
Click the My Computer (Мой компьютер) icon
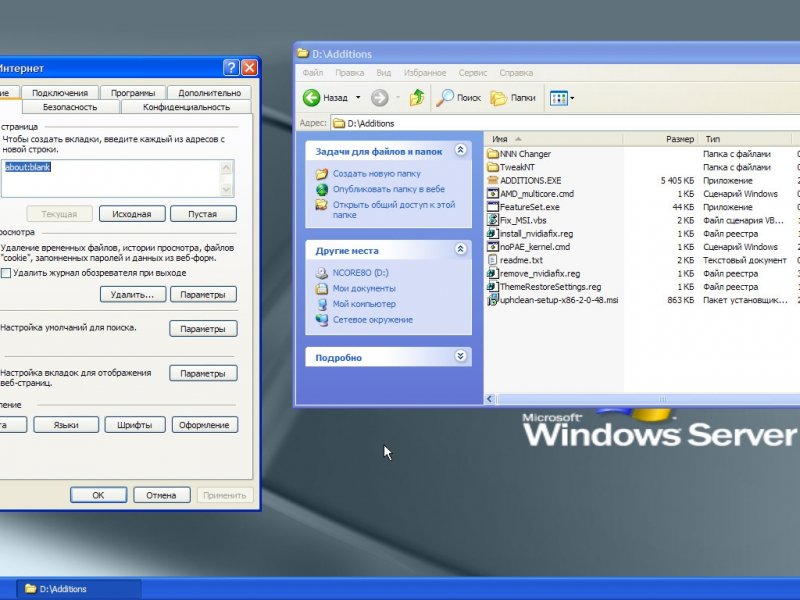(x=321, y=304)
